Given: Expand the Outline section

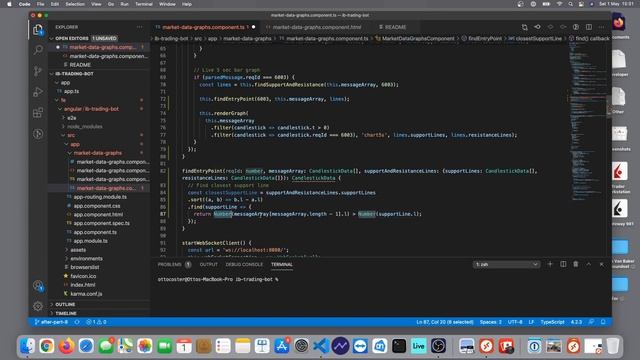Looking at the screenshot, I should (99, 304).
